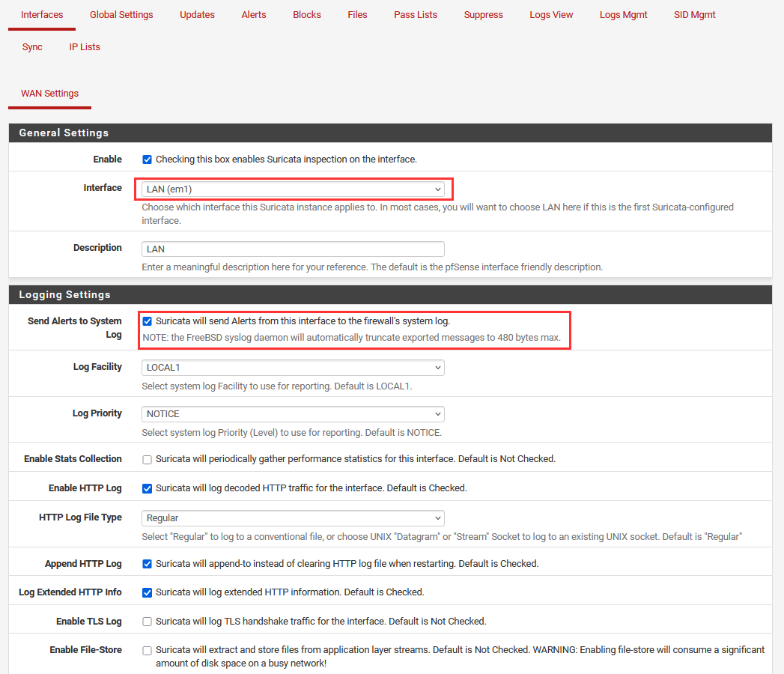This screenshot has width=784, height=674.
Task: Expand the Log Facility dropdown
Action: pyautogui.click(x=293, y=368)
